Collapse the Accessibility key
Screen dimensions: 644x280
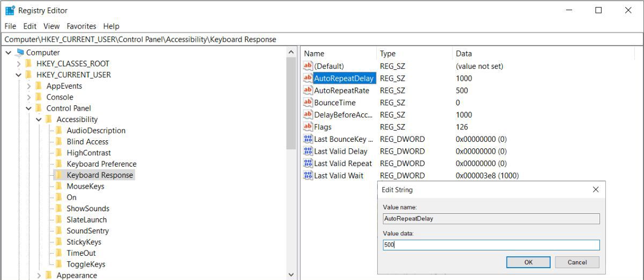(x=39, y=119)
